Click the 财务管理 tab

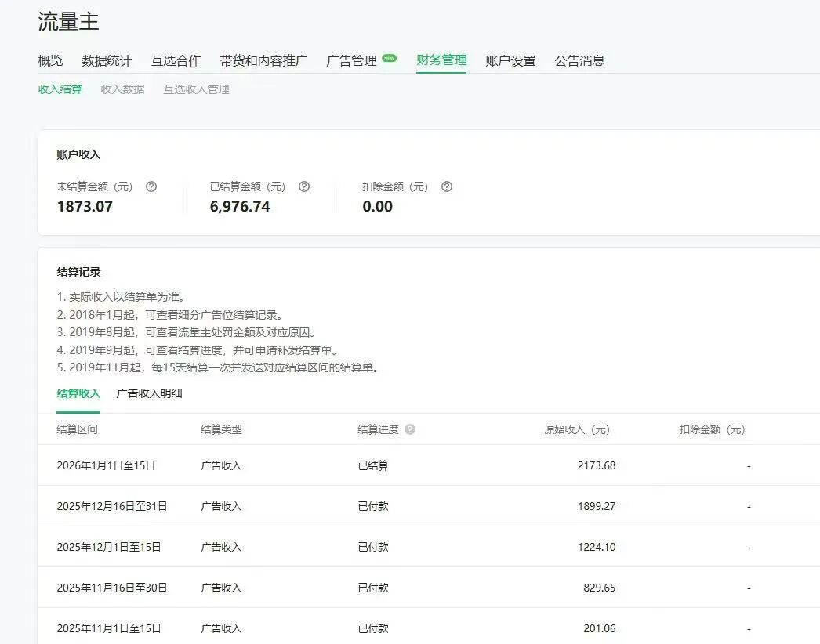point(442,60)
